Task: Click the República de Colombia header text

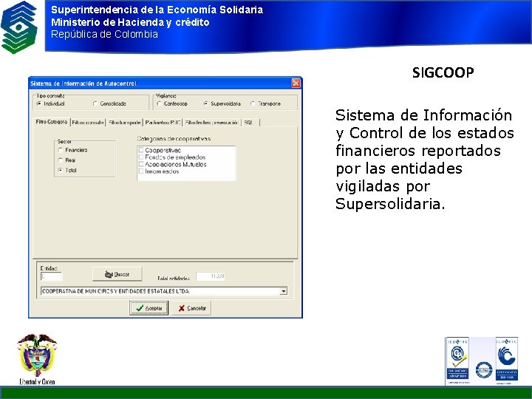Action: [x=104, y=34]
